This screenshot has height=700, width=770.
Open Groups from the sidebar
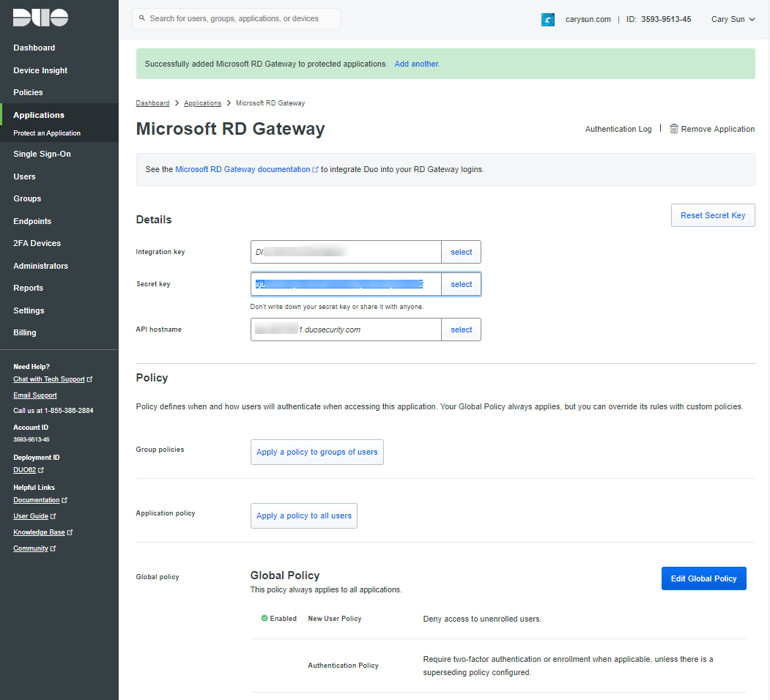click(x=27, y=199)
